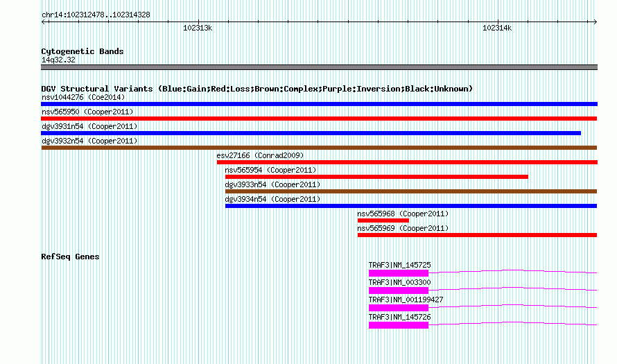Screen dimensions: 617x364
Task: Click the 102313k ruler position label
Action: pyautogui.click(x=198, y=28)
